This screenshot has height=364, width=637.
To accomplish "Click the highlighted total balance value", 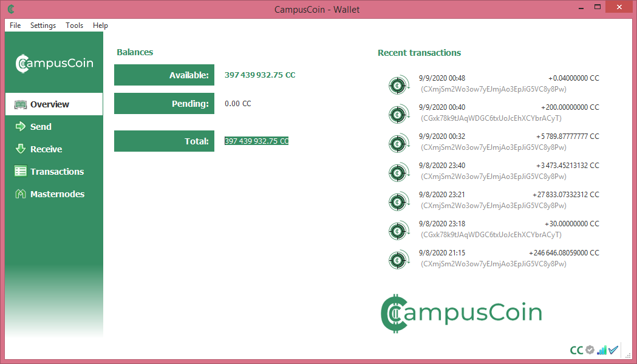I will (x=256, y=141).
